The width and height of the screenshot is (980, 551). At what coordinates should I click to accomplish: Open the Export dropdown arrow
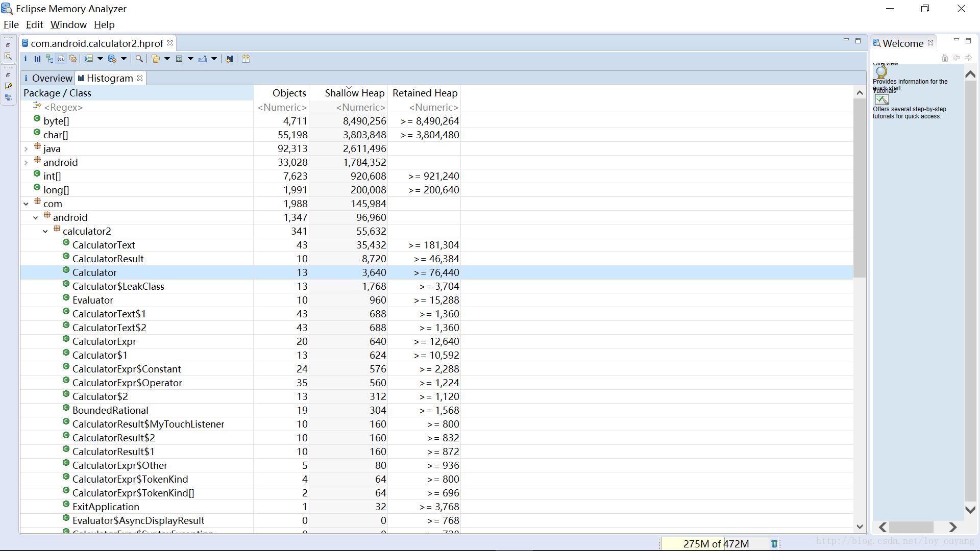pos(214,59)
